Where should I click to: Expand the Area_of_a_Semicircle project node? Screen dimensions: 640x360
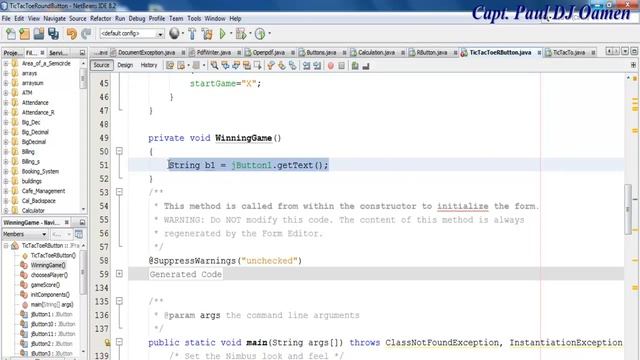(6, 64)
